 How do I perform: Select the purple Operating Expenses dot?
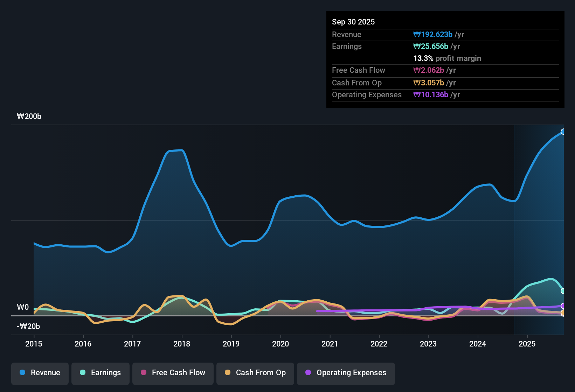tap(308, 373)
